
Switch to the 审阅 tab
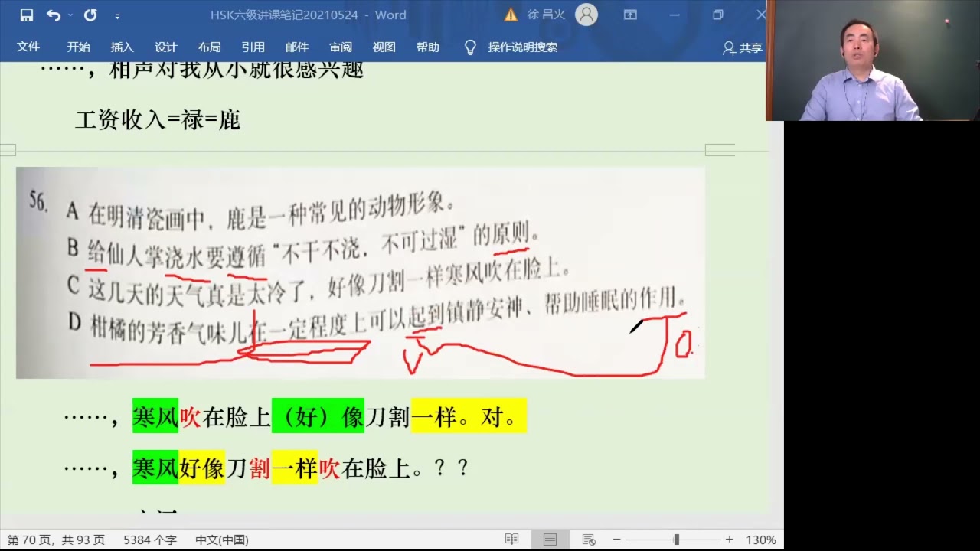pyautogui.click(x=341, y=47)
